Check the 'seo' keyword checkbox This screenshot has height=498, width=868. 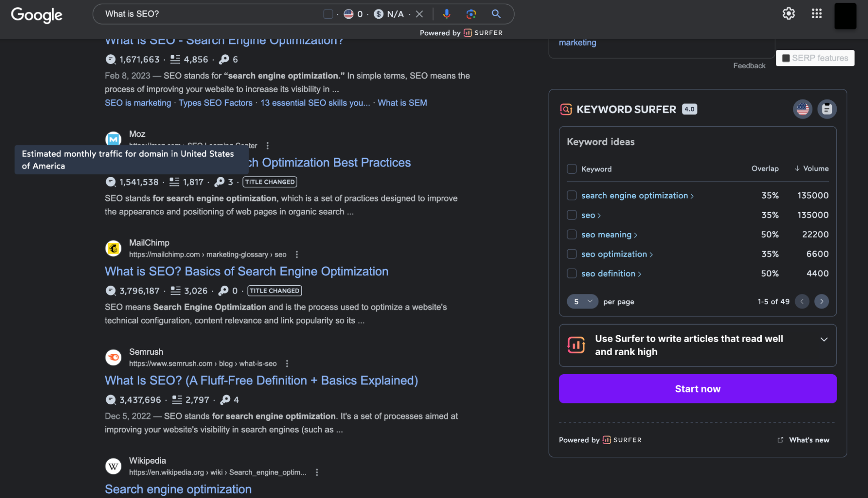pos(571,215)
